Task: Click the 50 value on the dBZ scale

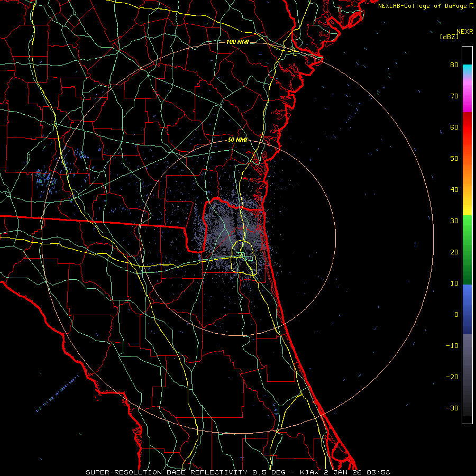Action: [454, 159]
